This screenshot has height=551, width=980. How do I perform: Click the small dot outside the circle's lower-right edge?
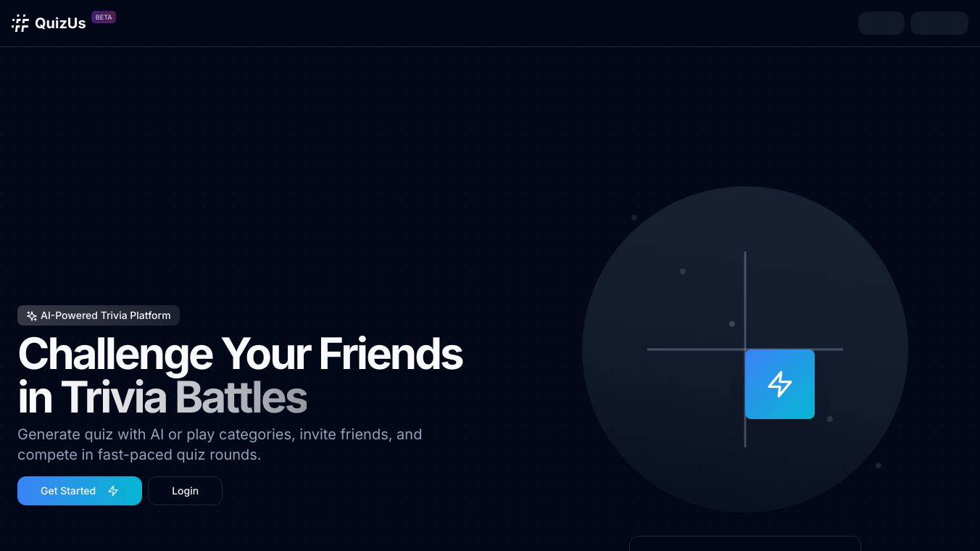coord(879,465)
